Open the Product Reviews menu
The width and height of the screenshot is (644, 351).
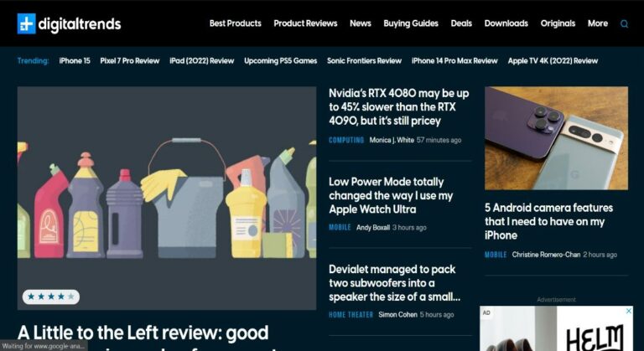point(305,23)
